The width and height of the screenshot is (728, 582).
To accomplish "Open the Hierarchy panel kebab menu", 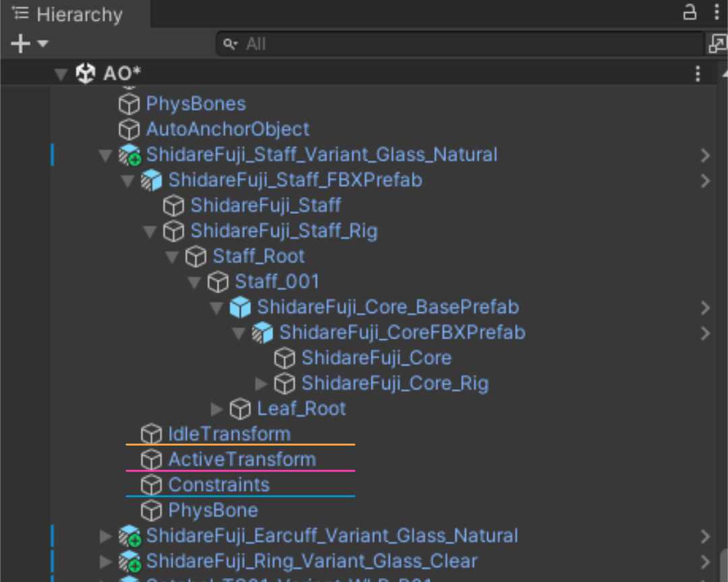I will coord(716,13).
